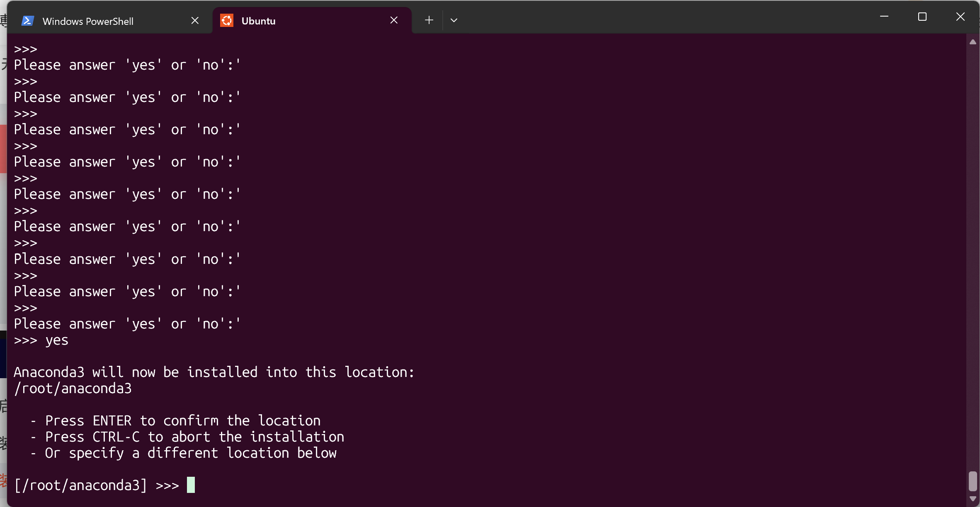Open a new tab with plus icon
The image size is (980, 507).
[429, 20]
